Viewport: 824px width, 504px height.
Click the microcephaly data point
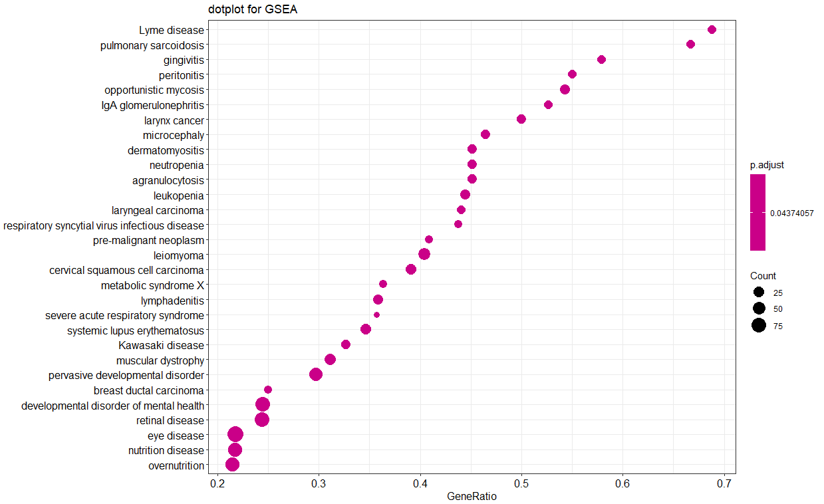[485, 134]
